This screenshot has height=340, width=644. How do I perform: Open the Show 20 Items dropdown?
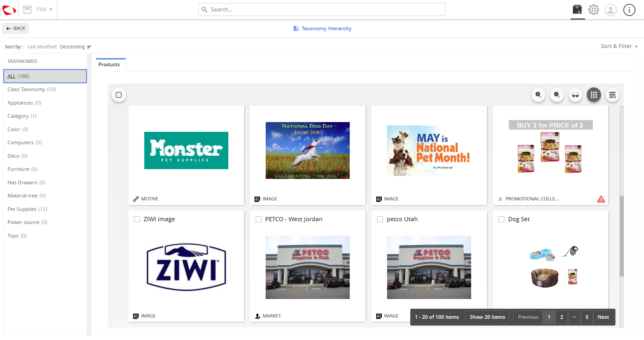point(487,317)
